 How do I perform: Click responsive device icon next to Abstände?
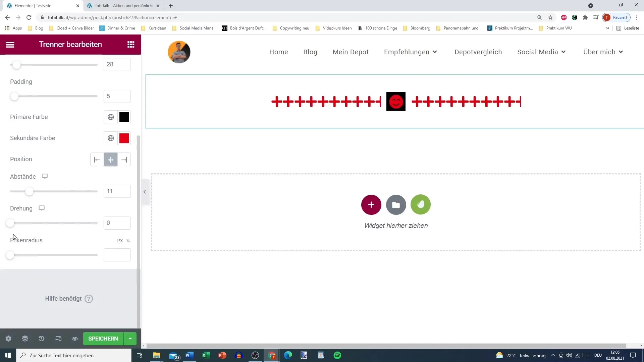(x=45, y=176)
